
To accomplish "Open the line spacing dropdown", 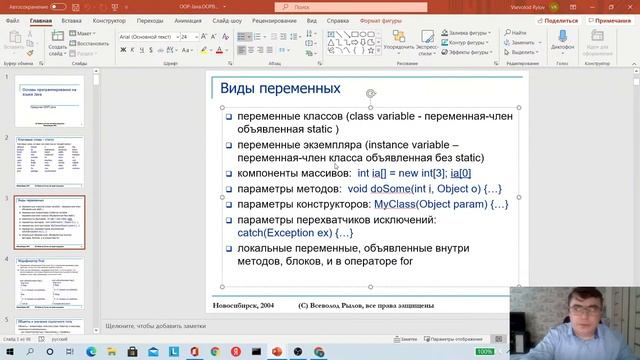I will click(x=295, y=37).
